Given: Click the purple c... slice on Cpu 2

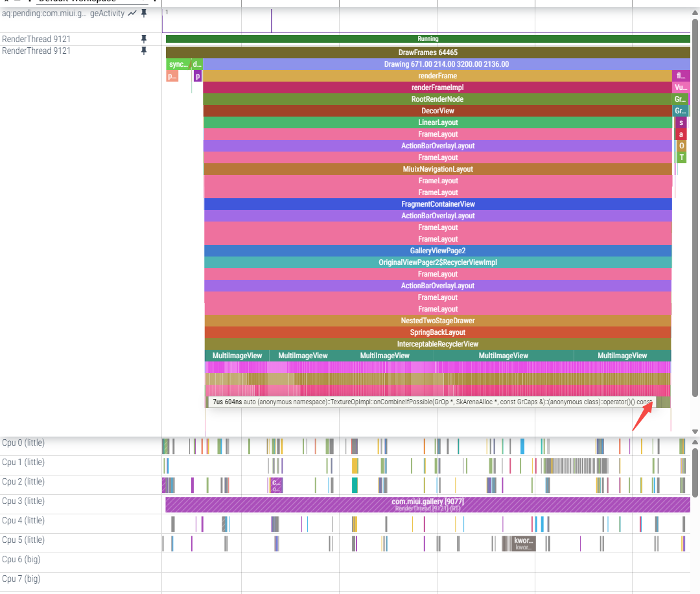Looking at the screenshot, I should click(276, 485).
